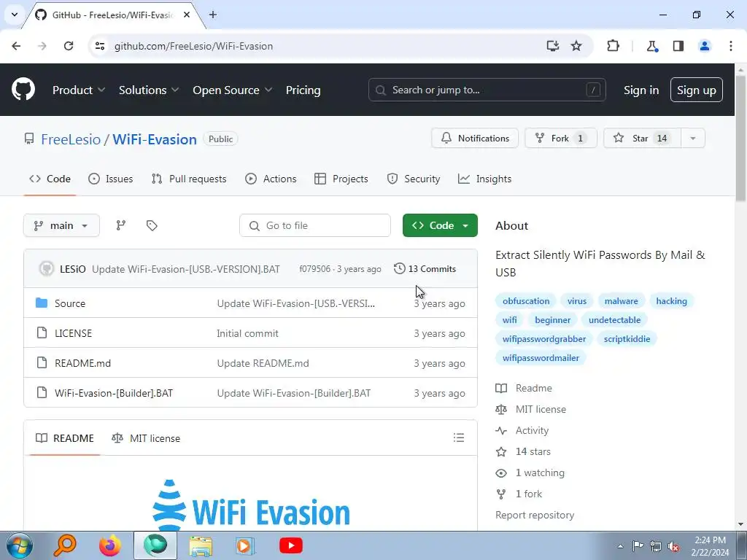
Task: Open the GitHub home logo
Action: (23, 90)
